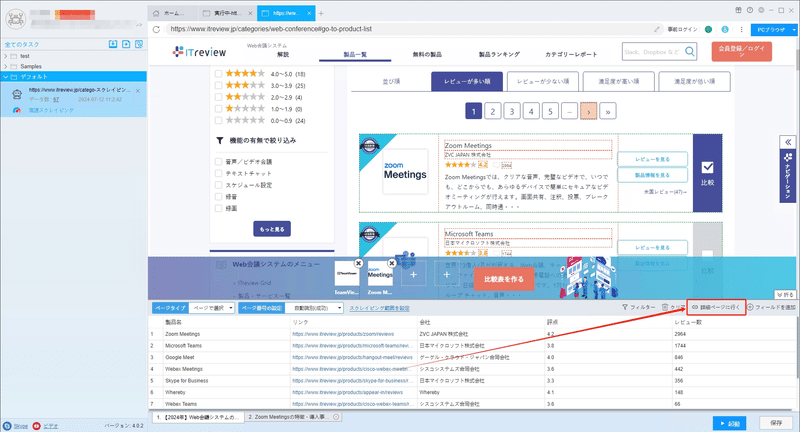The image size is (800, 432).
Task: Click the 保存 save button
Action: [x=776, y=423]
